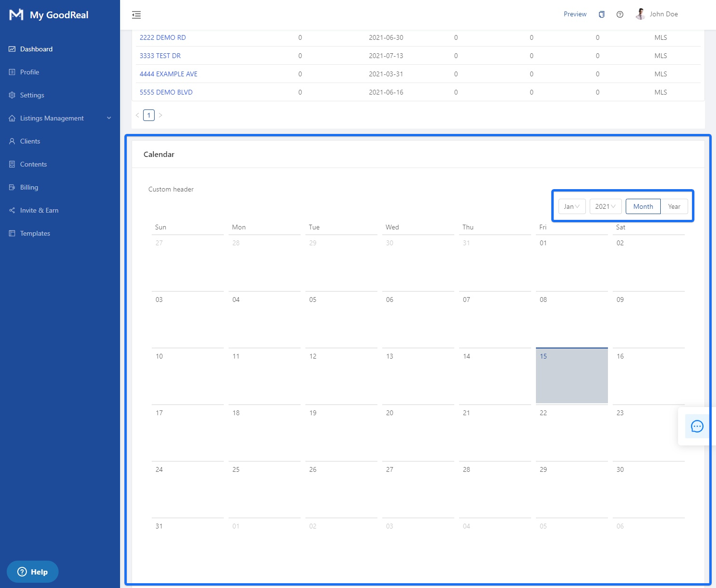The image size is (716, 588).
Task: Open the 3333 TEST DR listing
Action: point(160,55)
